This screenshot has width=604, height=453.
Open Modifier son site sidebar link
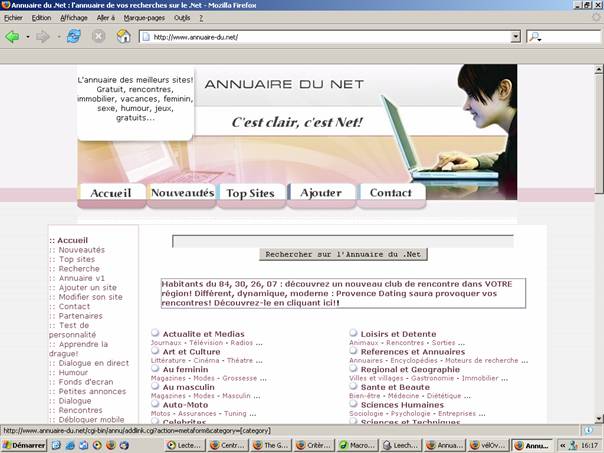coord(91,297)
